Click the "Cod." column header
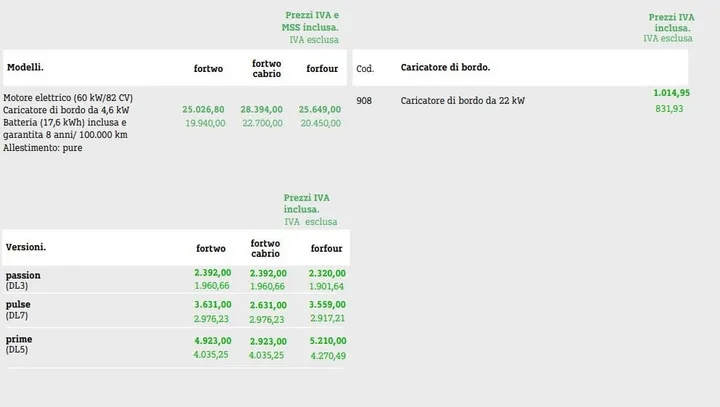Screen dimensions: 720x407 click(x=365, y=69)
